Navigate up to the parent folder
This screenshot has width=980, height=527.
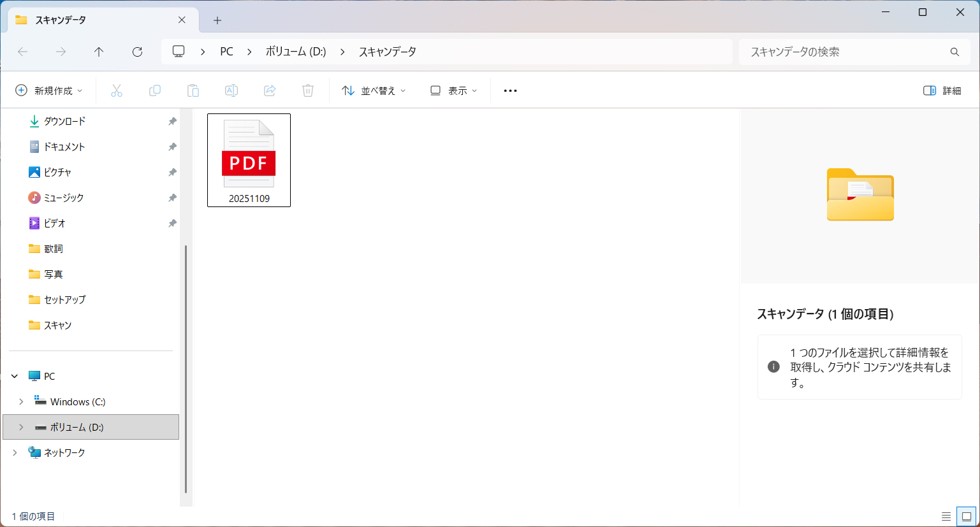[99, 52]
